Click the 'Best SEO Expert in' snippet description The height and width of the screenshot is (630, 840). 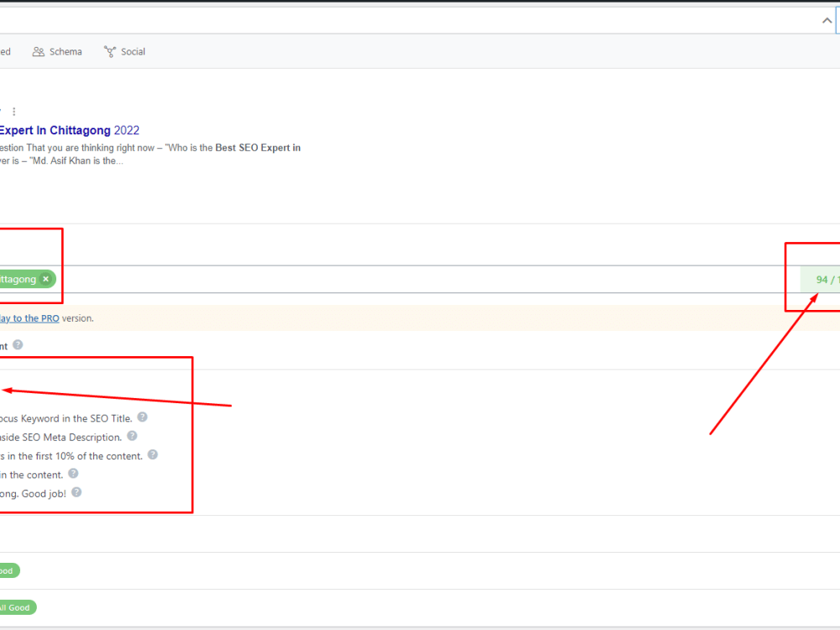pos(258,148)
